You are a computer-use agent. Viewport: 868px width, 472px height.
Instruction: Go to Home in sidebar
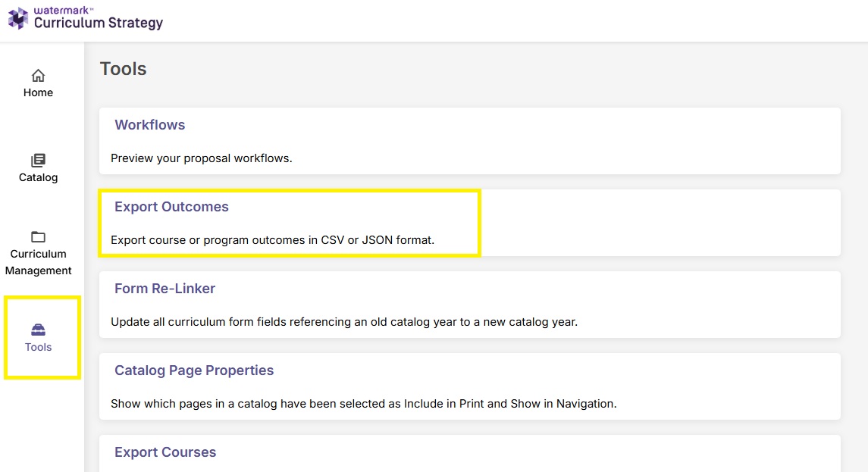click(38, 92)
